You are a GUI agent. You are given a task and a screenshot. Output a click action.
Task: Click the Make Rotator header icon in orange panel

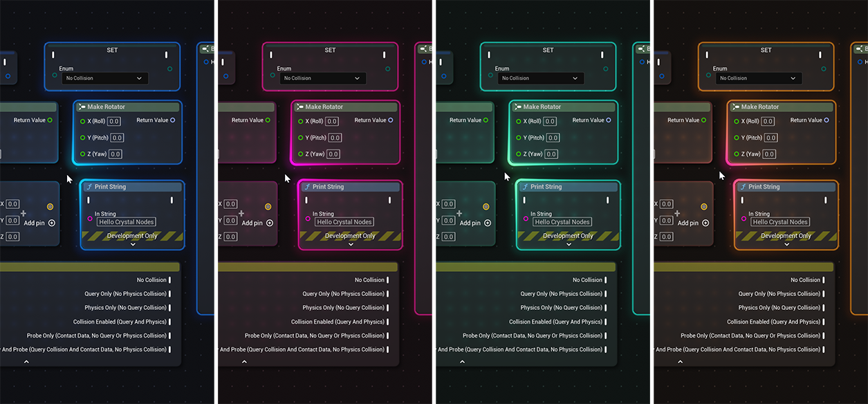[x=735, y=107]
